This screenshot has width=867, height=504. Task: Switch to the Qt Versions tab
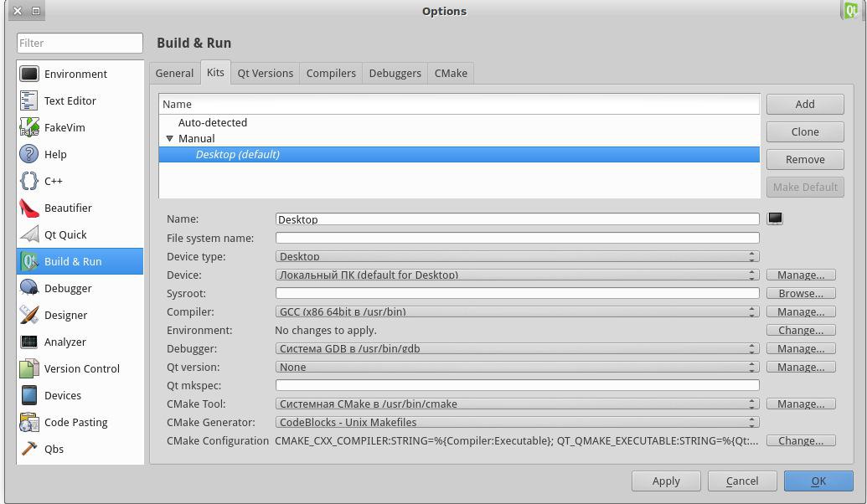[x=266, y=73]
